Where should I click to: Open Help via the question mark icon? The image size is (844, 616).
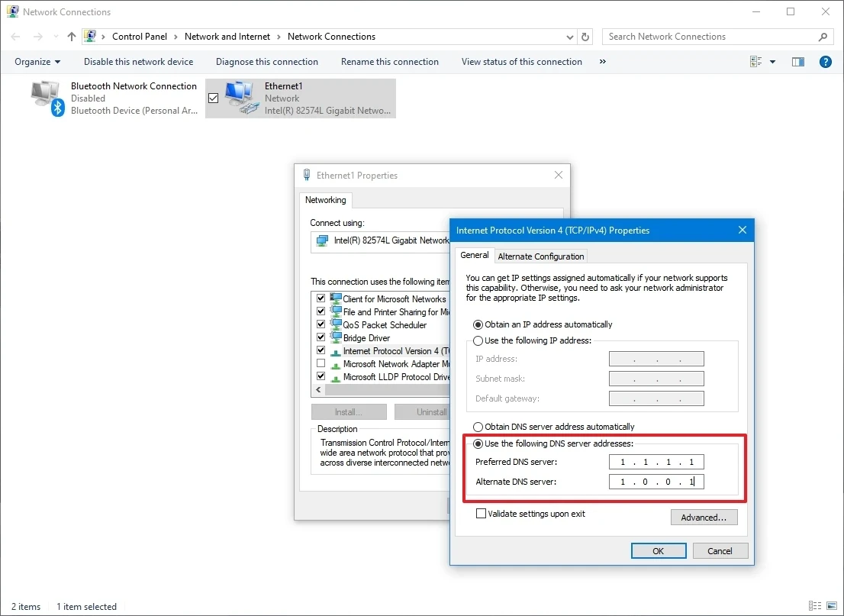point(826,62)
